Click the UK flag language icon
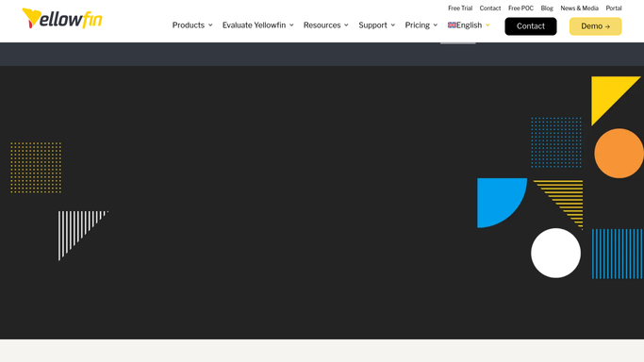Screen dimensions: 644x362 pyautogui.click(x=452, y=25)
